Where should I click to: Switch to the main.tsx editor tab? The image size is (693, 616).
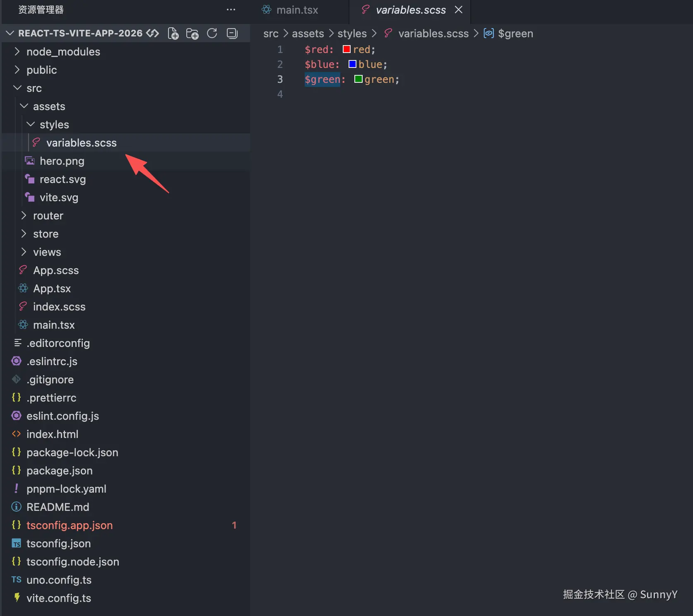point(298,10)
